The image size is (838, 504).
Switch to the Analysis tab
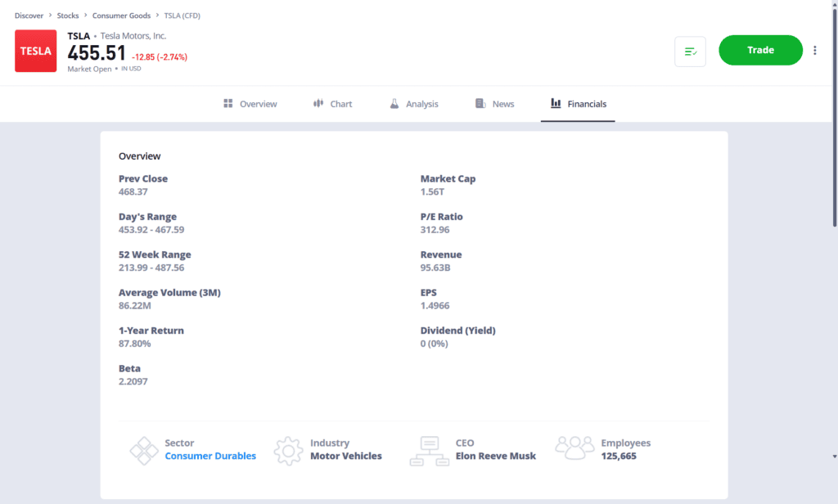tap(421, 104)
